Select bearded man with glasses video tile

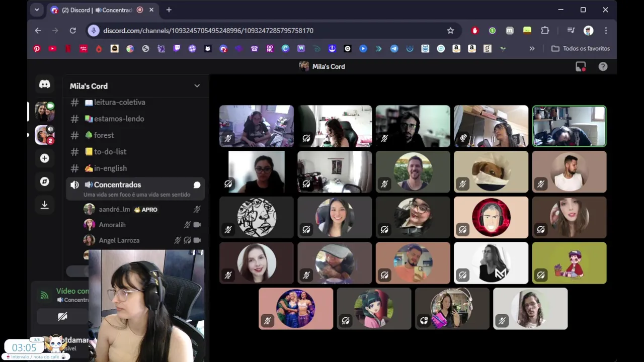(x=413, y=126)
